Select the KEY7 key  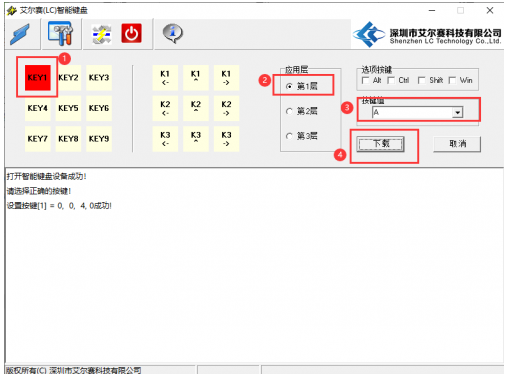coord(38,139)
